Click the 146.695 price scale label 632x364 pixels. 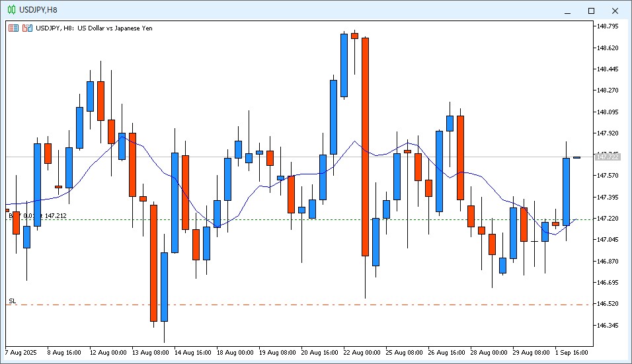point(608,283)
